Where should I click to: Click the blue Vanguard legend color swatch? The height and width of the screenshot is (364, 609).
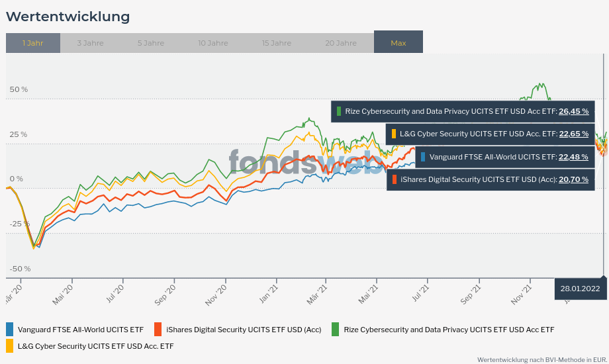point(9,329)
